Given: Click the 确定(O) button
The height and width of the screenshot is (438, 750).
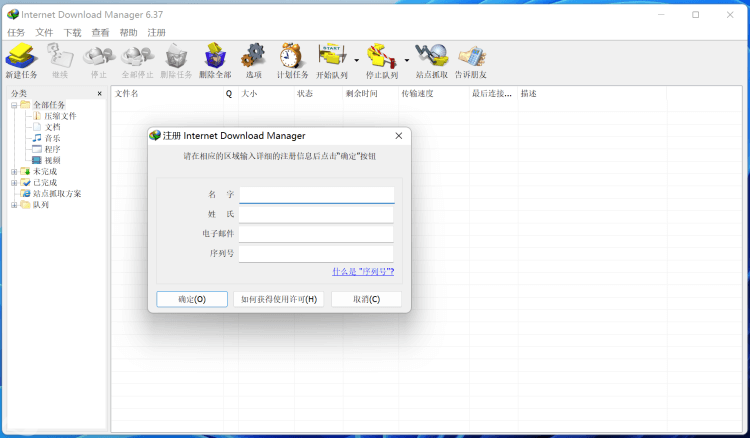Looking at the screenshot, I should 192,299.
